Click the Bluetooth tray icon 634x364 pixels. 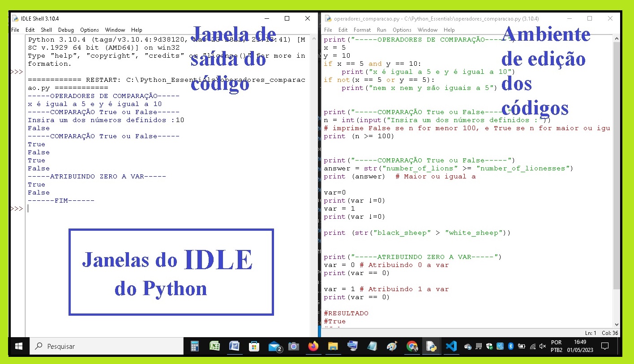(x=510, y=346)
